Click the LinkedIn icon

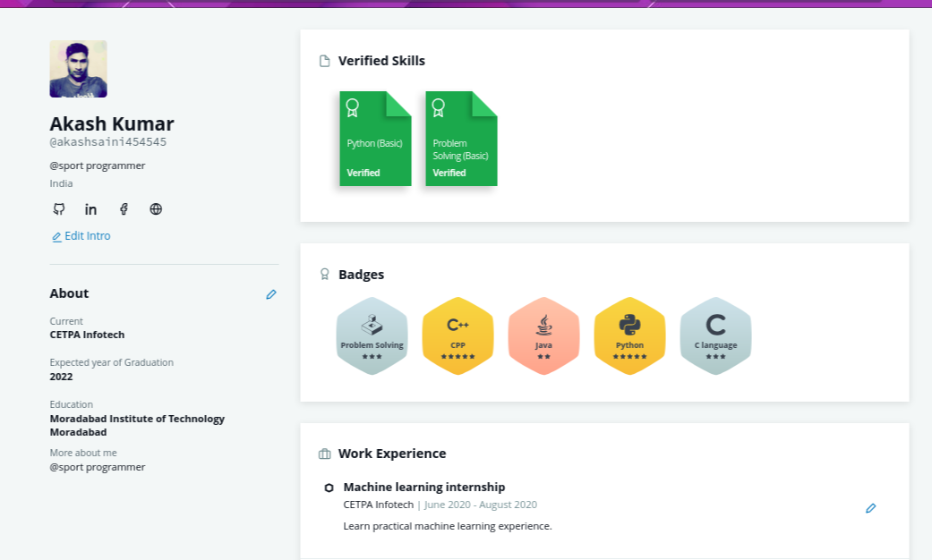tap(91, 209)
